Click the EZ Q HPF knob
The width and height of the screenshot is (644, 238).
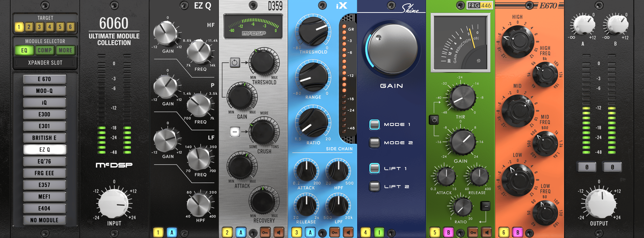199,205
